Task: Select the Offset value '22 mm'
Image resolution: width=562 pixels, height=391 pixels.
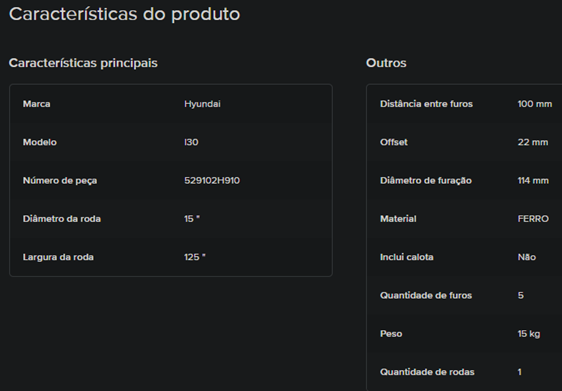Action: point(533,142)
